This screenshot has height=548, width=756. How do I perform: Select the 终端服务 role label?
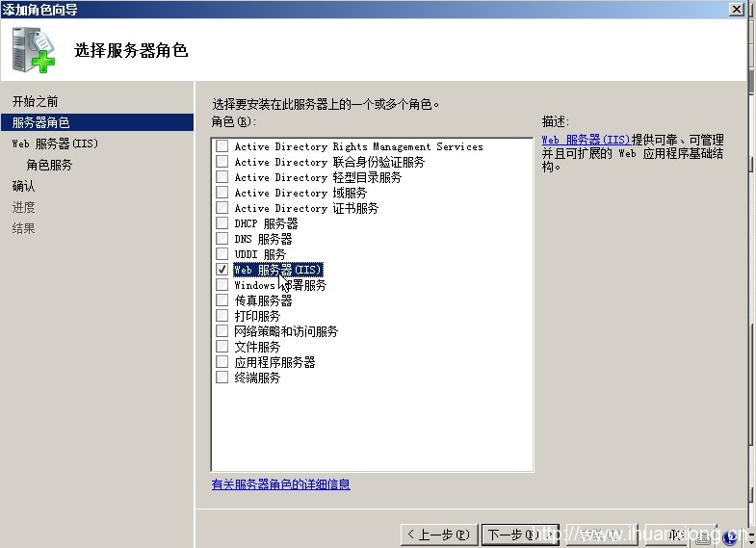(257, 378)
